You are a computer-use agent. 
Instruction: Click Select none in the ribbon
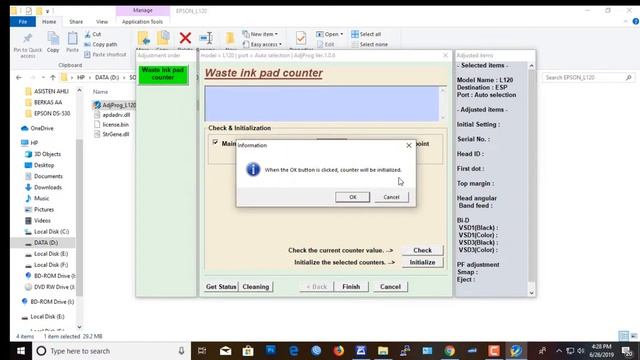click(x=369, y=44)
